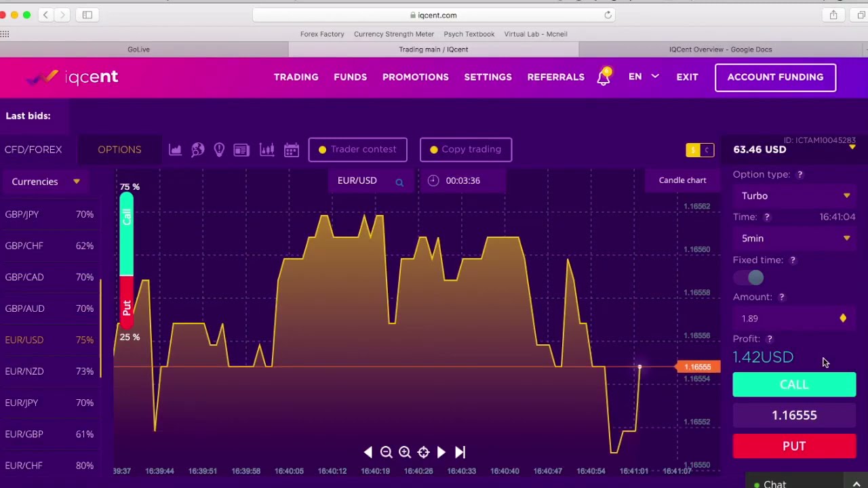
Task: Switch to the CFD/FOREX tab
Action: [x=33, y=149]
